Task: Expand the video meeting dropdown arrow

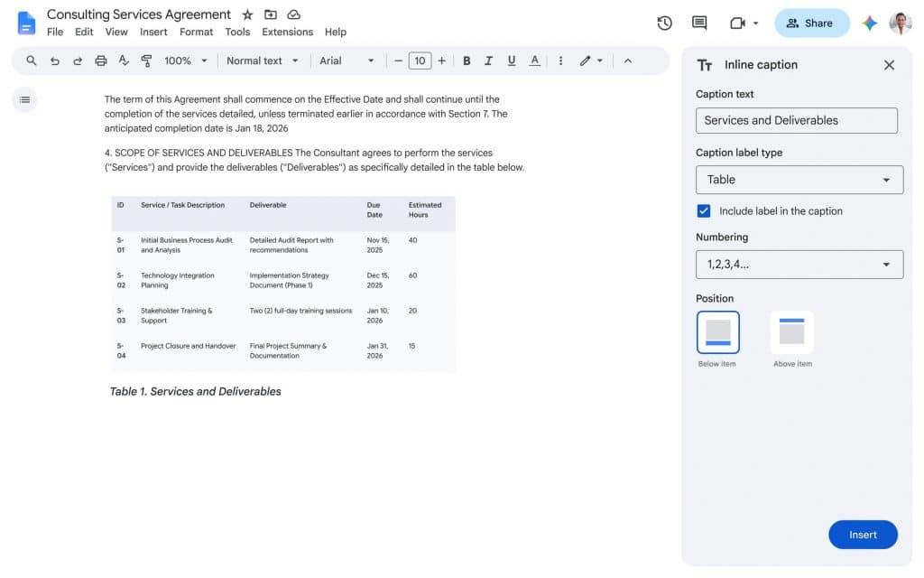Action: 755,23
